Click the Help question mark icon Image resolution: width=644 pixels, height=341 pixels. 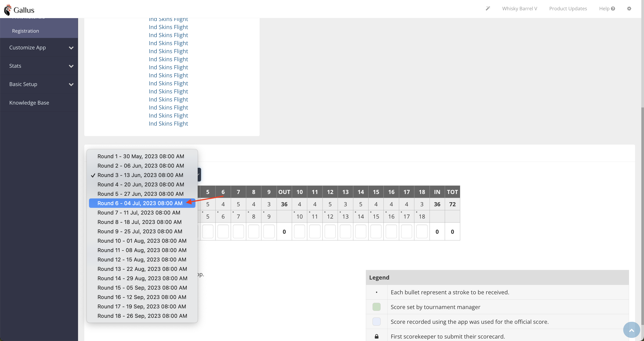pyautogui.click(x=613, y=8)
